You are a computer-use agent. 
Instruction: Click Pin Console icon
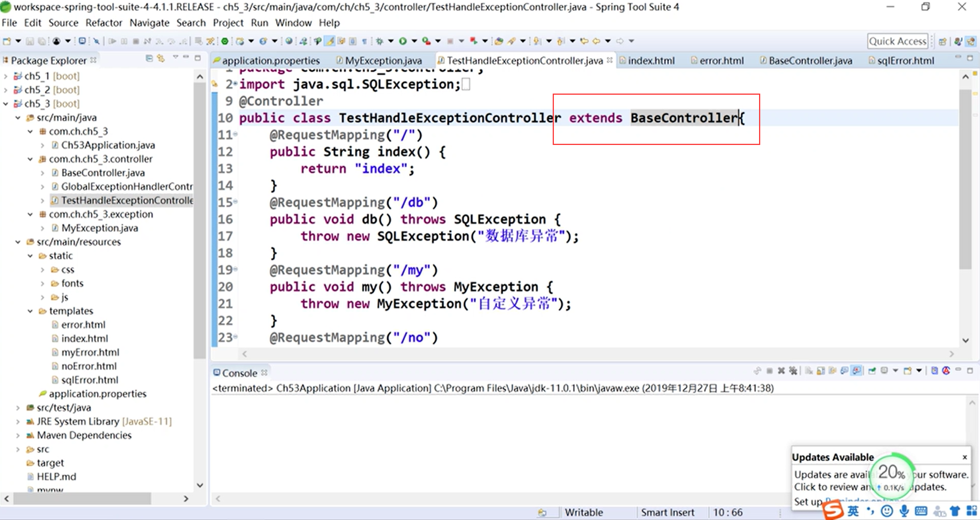point(871,370)
